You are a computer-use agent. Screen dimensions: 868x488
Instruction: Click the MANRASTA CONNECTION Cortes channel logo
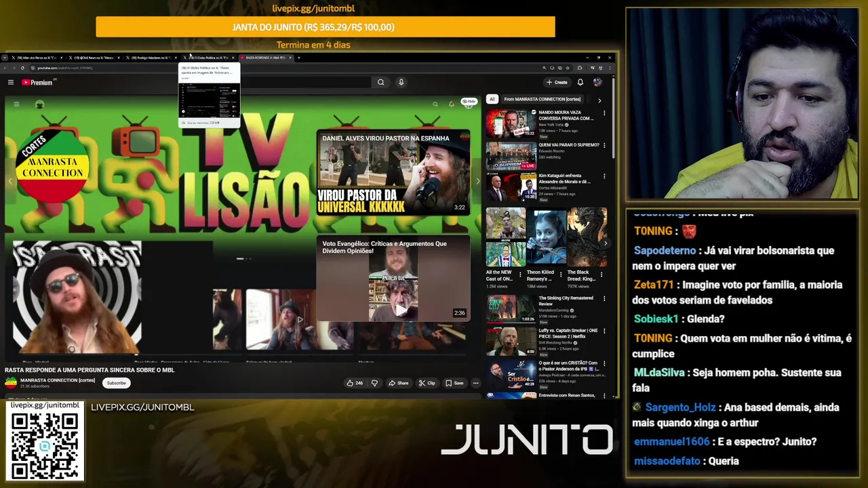click(52, 166)
